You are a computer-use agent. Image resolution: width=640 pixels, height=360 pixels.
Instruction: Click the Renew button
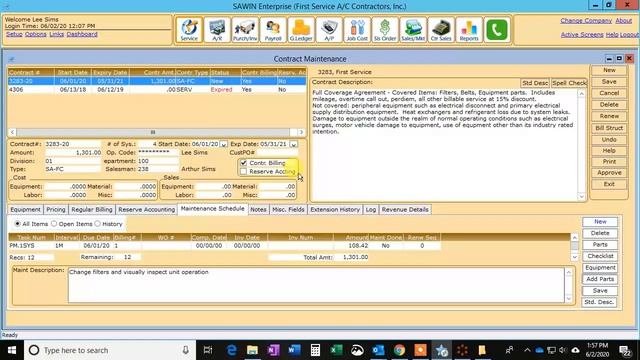click(x=609, y=116)
